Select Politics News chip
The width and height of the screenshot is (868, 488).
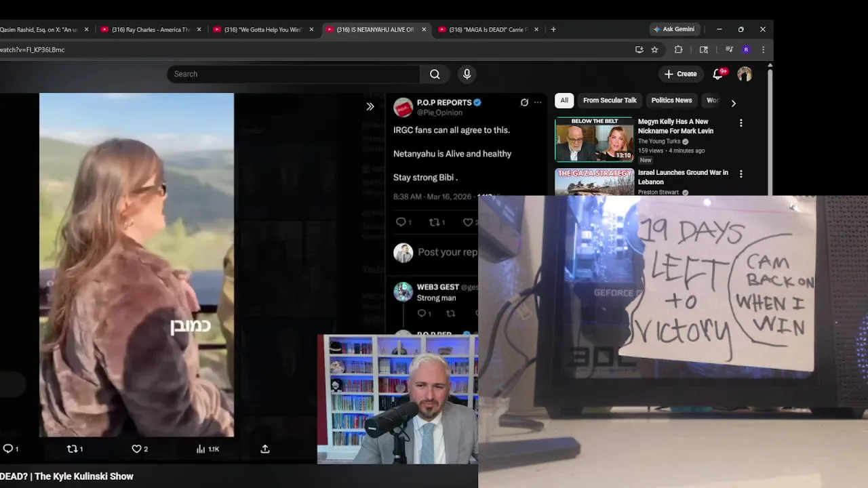(671, 100)
